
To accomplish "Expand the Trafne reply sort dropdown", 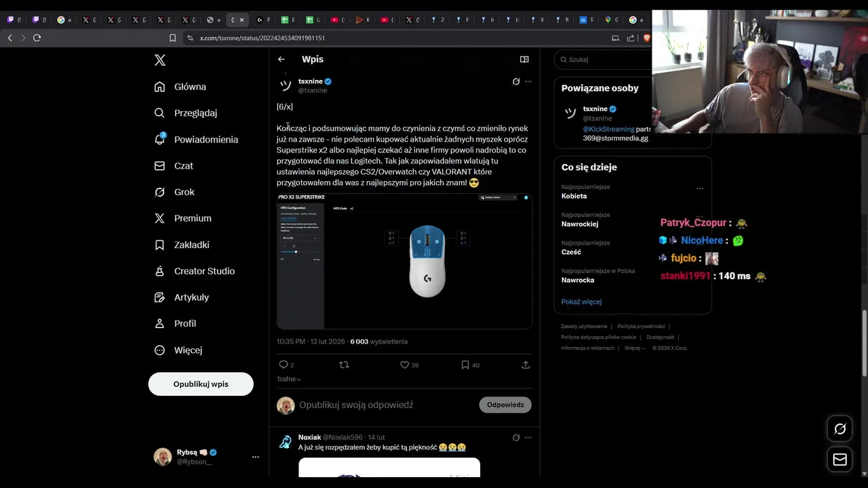I will point(289,380).
